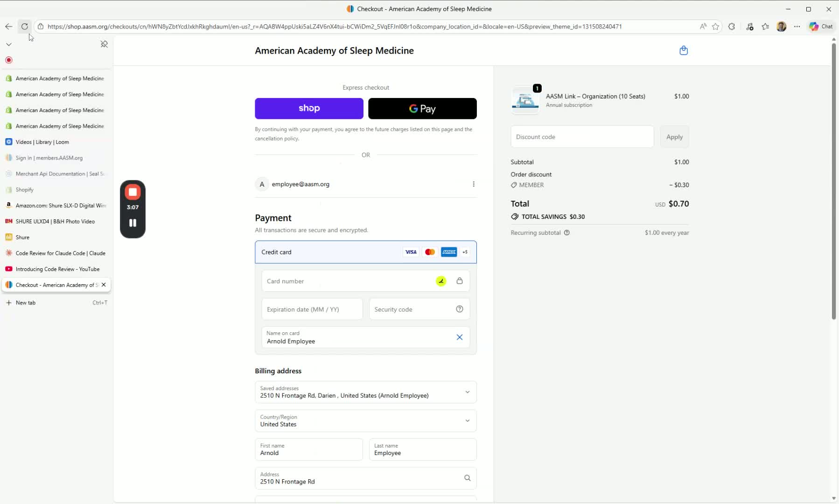
Task: Maximize the browser window
Action: pyautogui.click(x=809, y=9)
